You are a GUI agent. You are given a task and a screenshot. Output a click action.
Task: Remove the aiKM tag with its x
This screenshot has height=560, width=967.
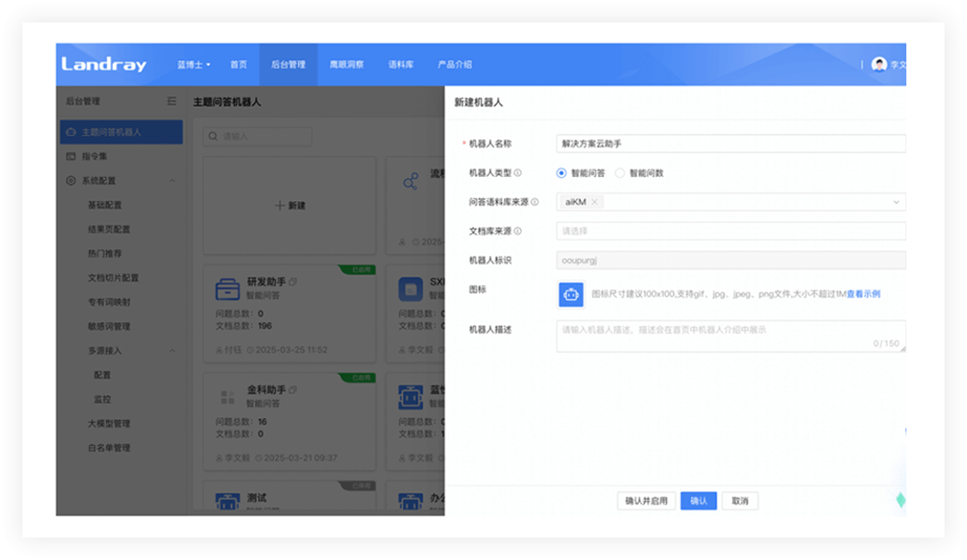point(595,202)
